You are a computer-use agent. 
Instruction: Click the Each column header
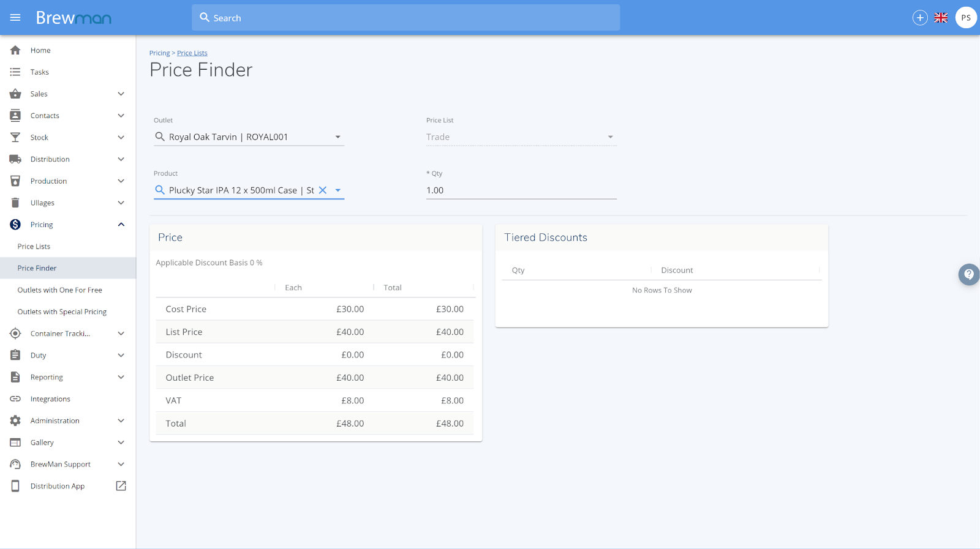coord(293,288)
